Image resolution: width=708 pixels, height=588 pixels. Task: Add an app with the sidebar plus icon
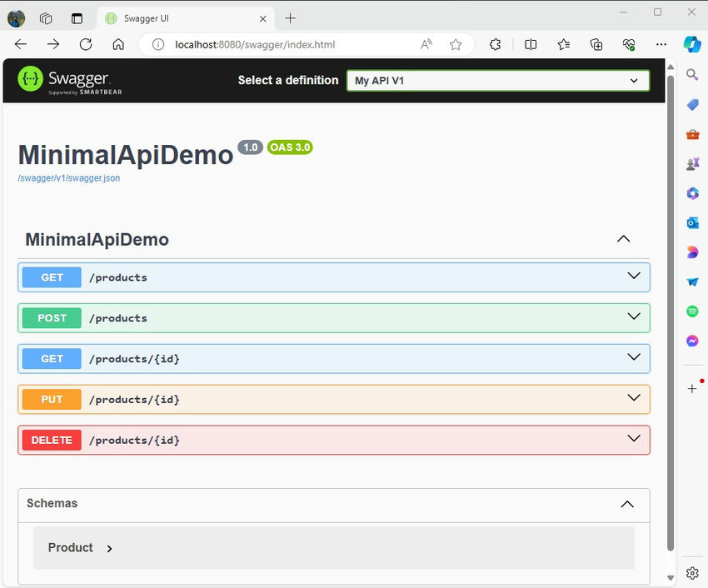692,388
